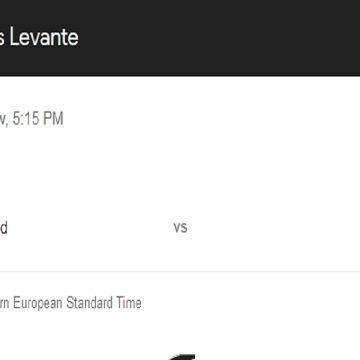
Task: Click the word 'Time' in timezone label
Action: pos(129,303)
